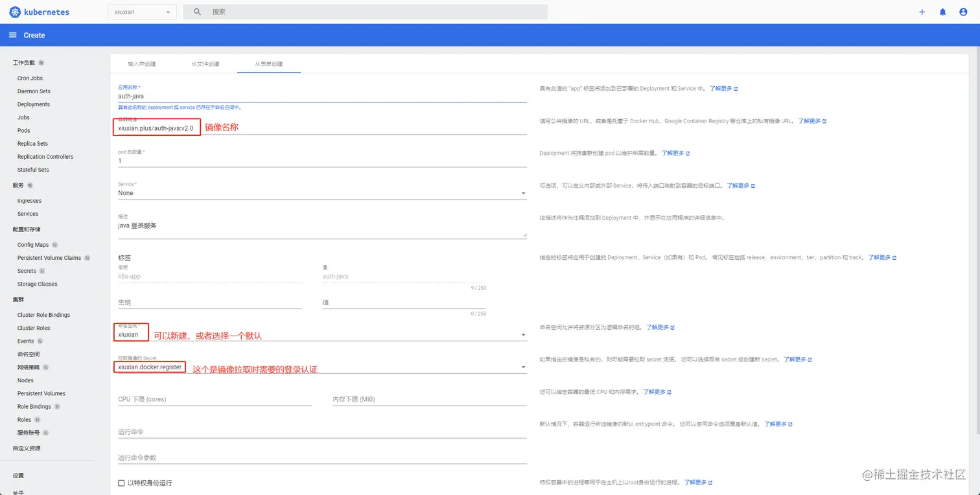Screen dimensions: 980x495
Task: Click the plus create resource icon
Action: coord(922,12)
